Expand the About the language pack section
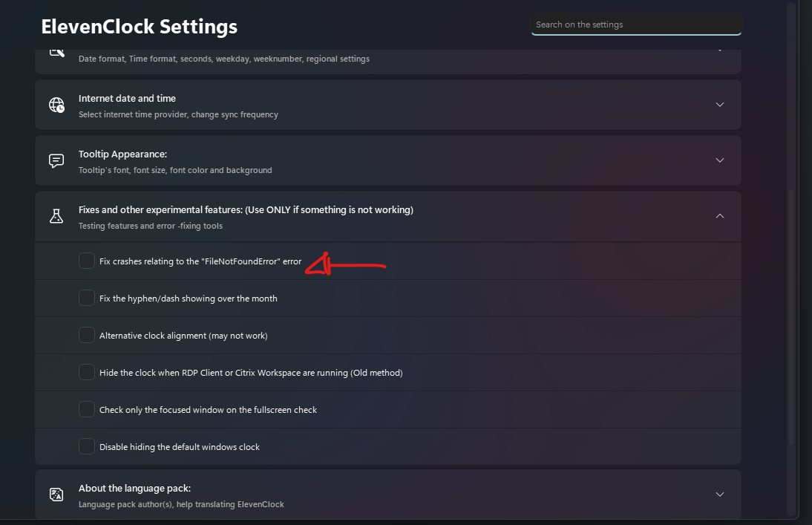This screenshot has height=525, width=812. (718, 494)
